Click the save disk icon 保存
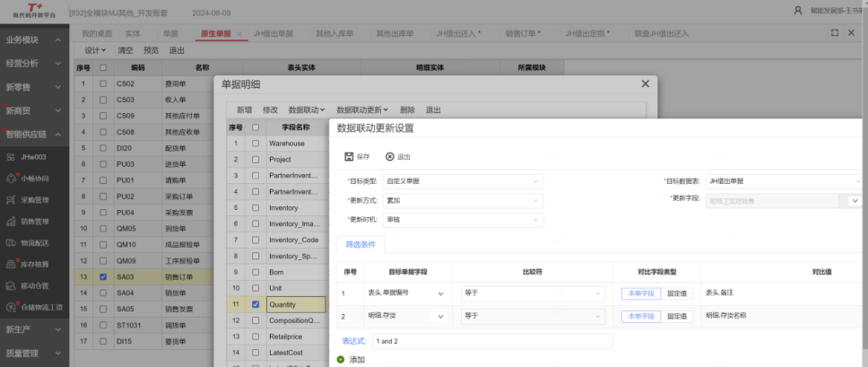Viewport: 868px width, 367px height. (x=349, y=157)
